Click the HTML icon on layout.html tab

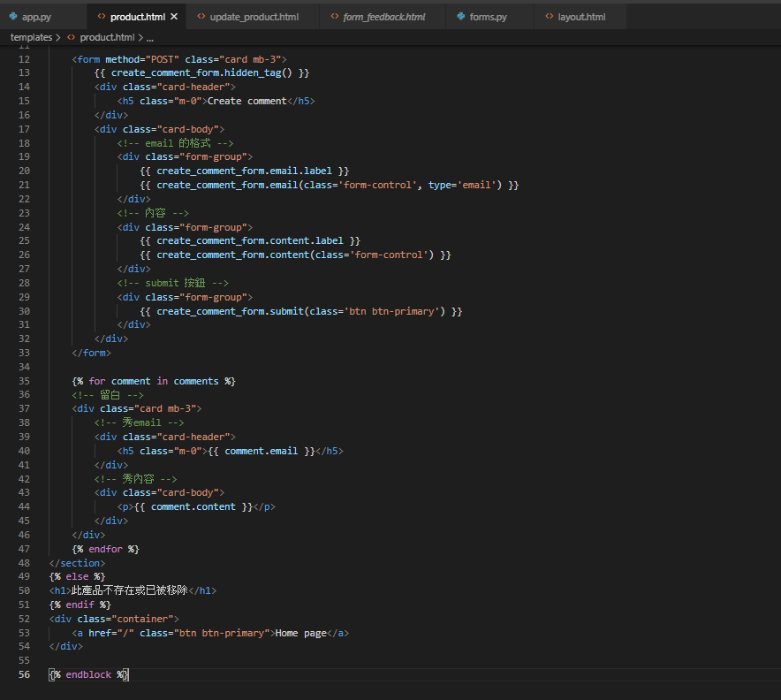pos(550,17)
